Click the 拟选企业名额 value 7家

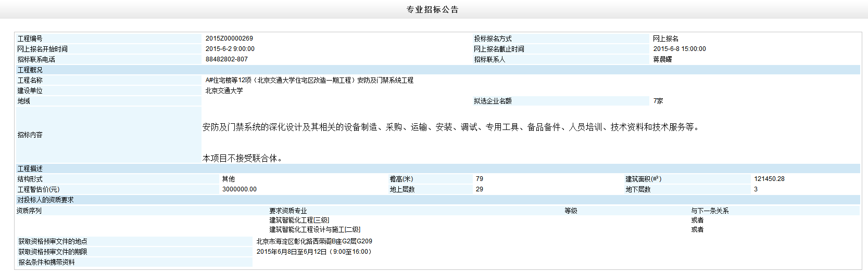click(x=658, y=101)
